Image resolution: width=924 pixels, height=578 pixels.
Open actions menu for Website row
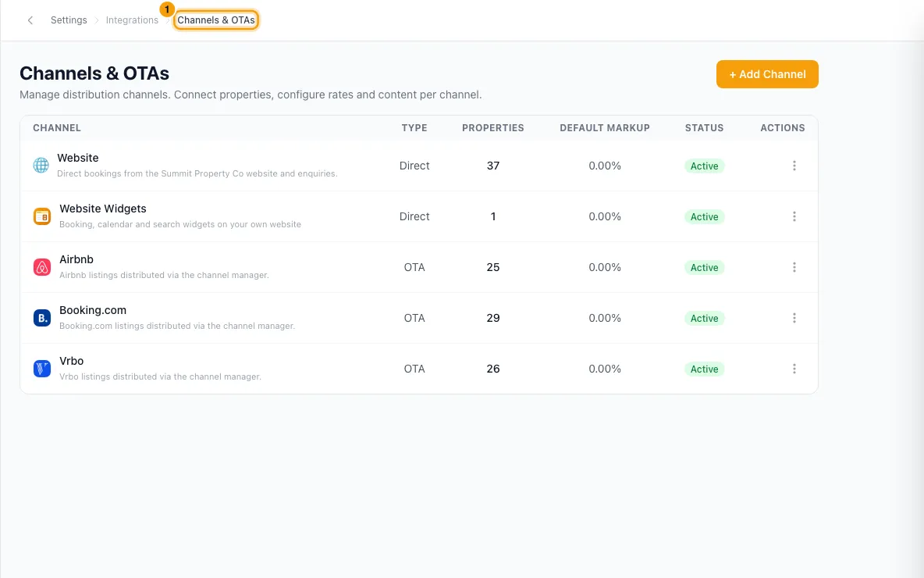coord(794,166)
